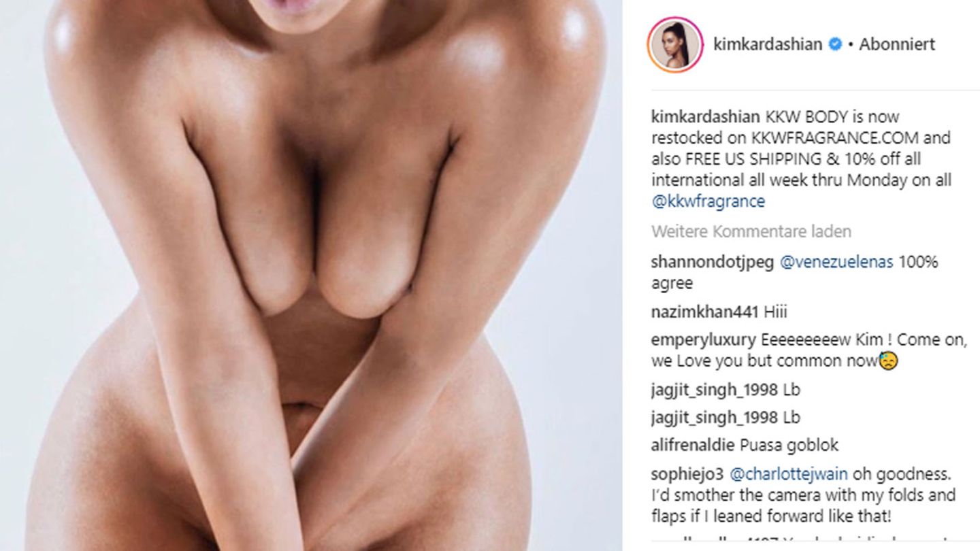Image resolution: width=980 pixels, height=551 pixels.
Task: Follow the @charlottejwain mention link
Action: click(788, 473)
